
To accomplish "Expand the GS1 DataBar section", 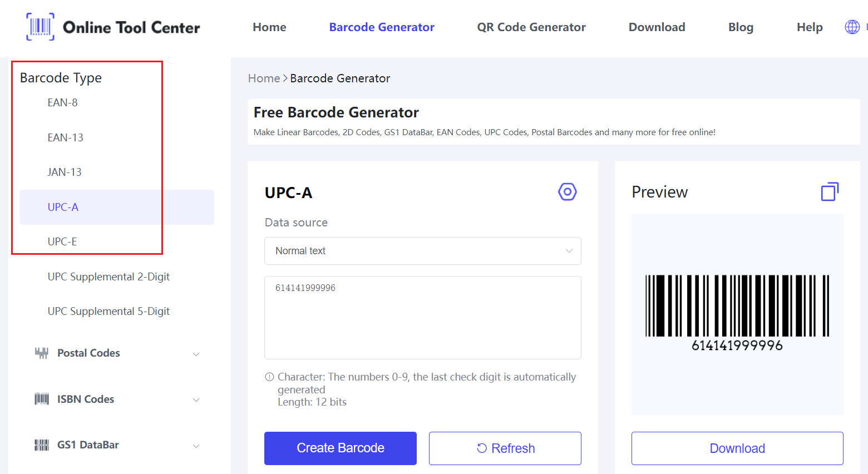I will (x=196, y=446).
